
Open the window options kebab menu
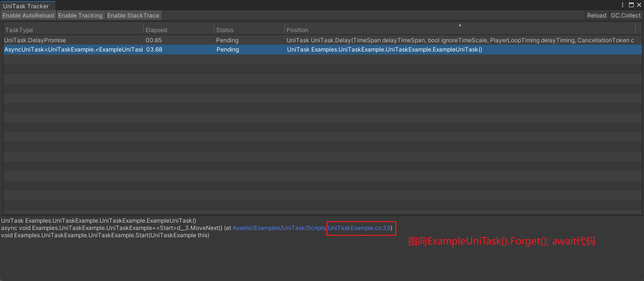[623, 5]
